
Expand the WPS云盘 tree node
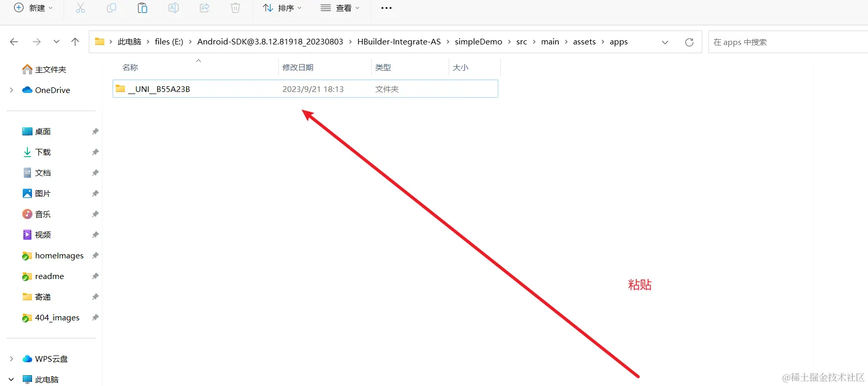(11, 359)
